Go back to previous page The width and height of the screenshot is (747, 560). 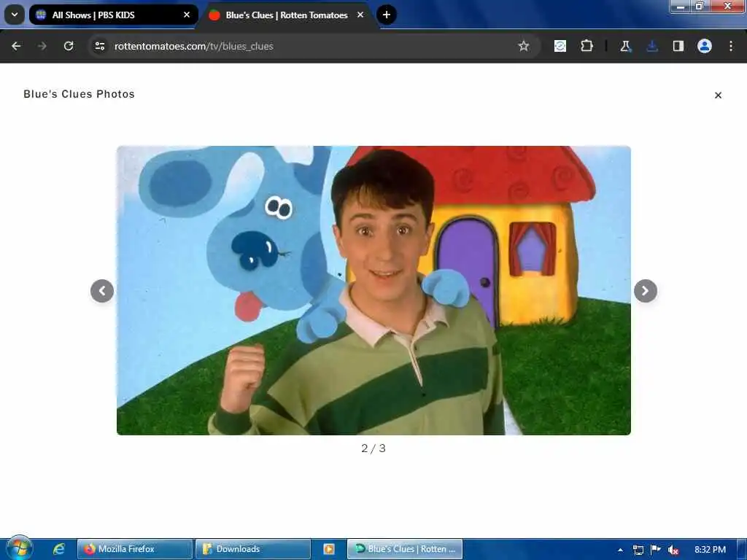[16, 46]
